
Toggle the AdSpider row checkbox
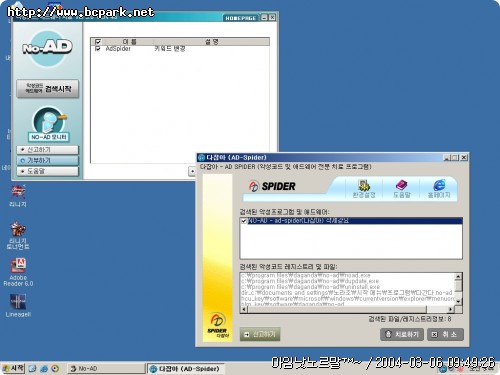98,49
